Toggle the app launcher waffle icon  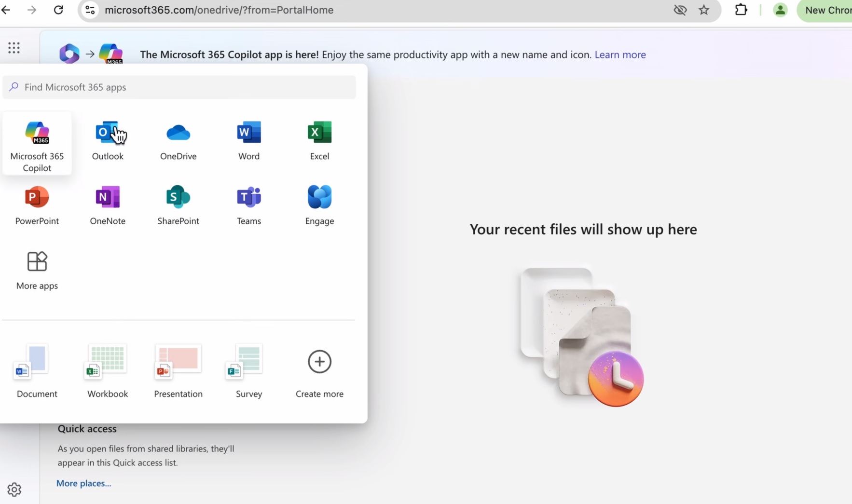point(14,48)
